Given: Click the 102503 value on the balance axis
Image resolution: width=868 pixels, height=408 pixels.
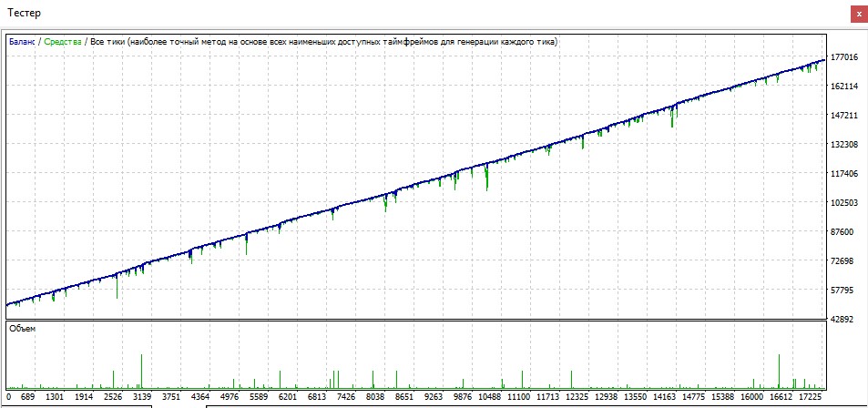Looking at the screenshot, I should click(x=842, y=202).
